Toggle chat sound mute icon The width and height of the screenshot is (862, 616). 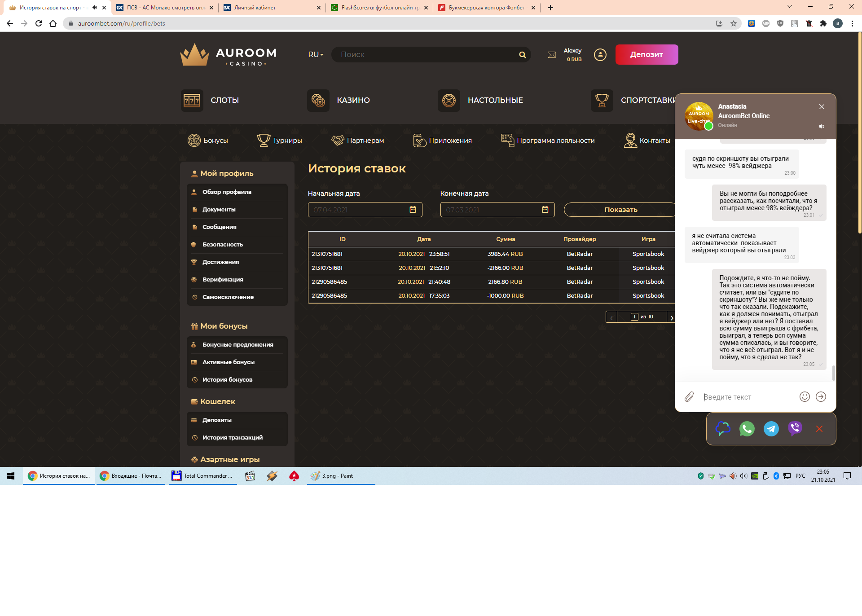coord(822,127)
